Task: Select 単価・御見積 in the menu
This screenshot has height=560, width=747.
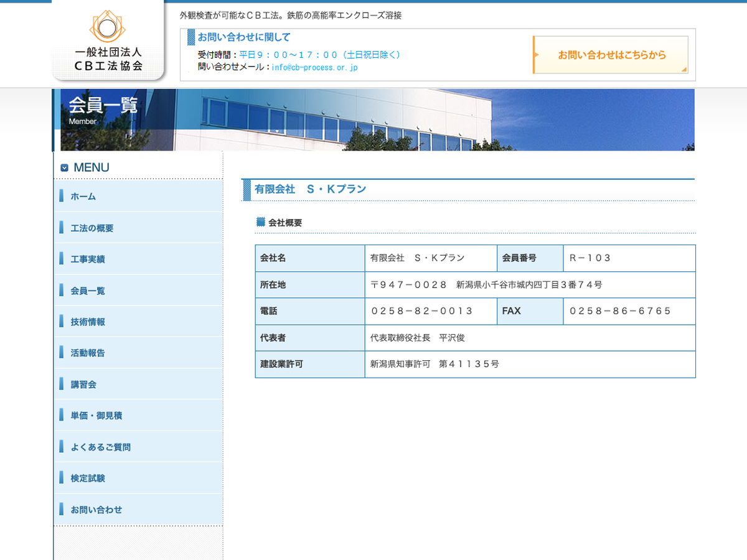Action: 96,416
